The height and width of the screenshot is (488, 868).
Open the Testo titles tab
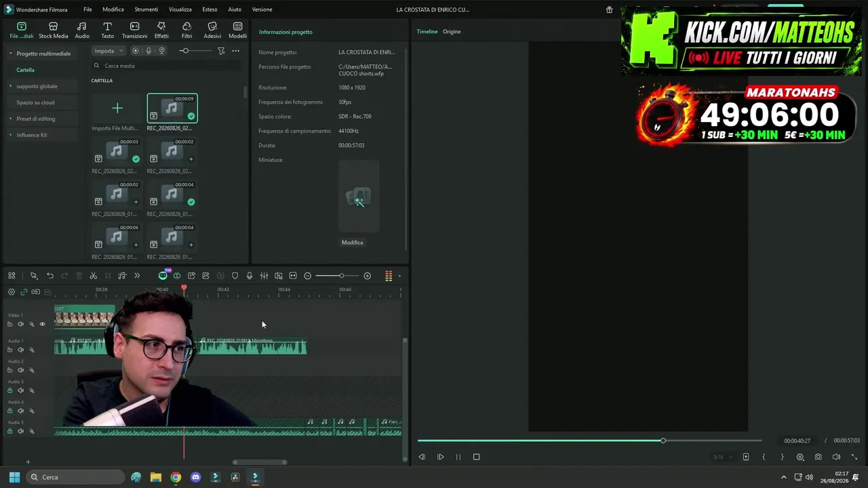coord(107,30)
